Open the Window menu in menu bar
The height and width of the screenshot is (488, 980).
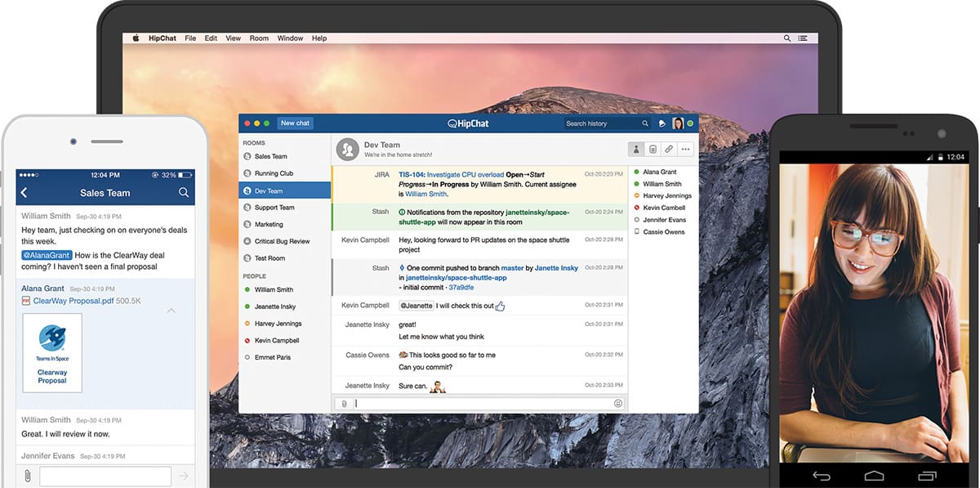290,38
